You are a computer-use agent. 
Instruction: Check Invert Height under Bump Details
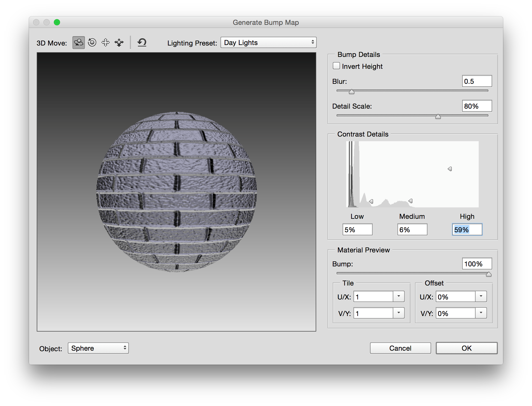pos(336,66)
